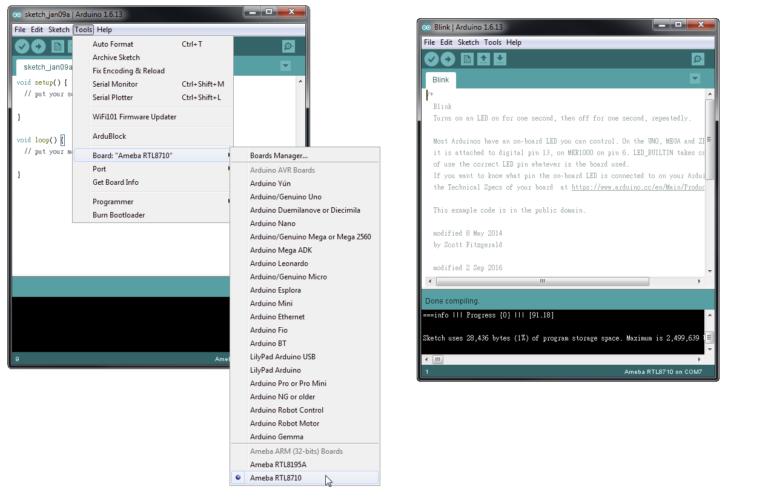Open tab dropdown arrow in Blink window

pos(695,78)
